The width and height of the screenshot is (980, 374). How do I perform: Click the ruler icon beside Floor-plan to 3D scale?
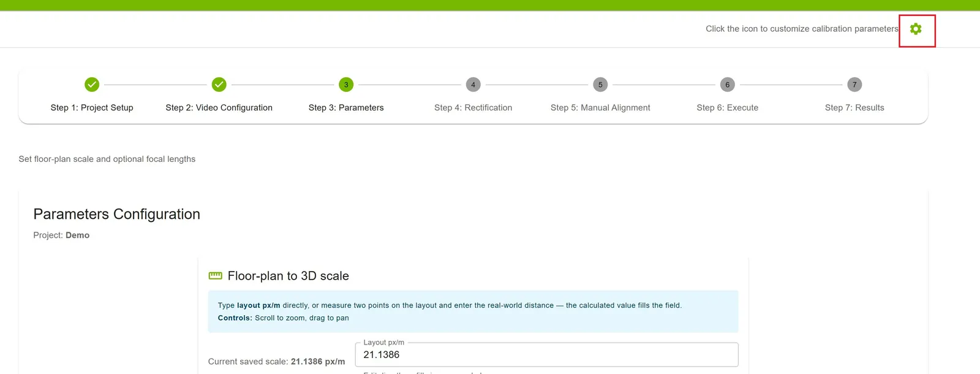[x=216, y=276]
